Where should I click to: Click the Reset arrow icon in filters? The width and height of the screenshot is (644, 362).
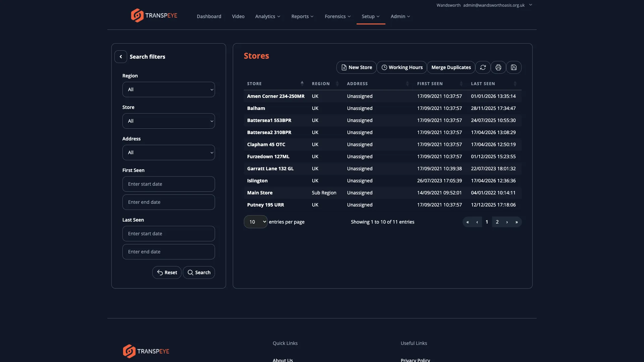click(x=159, y=273)
